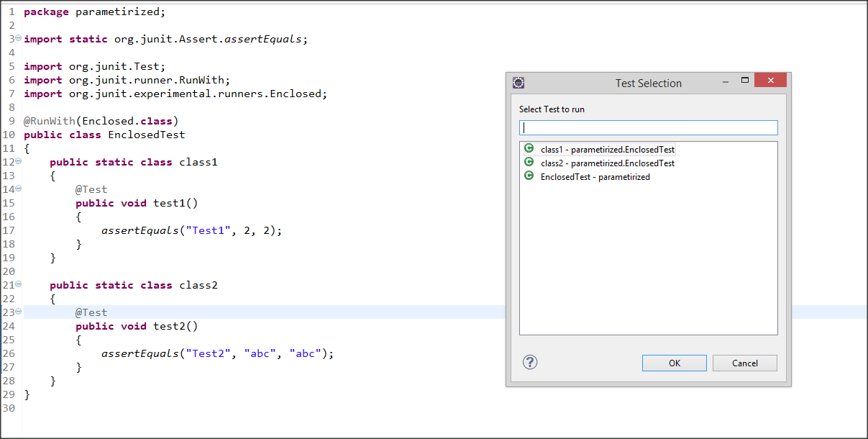Click the "Test2" string literal
This screenshot has width=868, height=439.
(207, 353)
